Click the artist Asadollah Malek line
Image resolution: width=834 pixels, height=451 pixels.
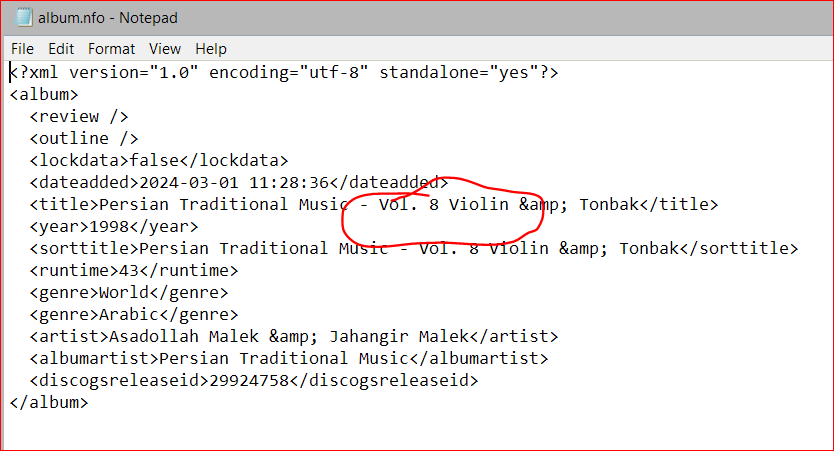(294, 337)
